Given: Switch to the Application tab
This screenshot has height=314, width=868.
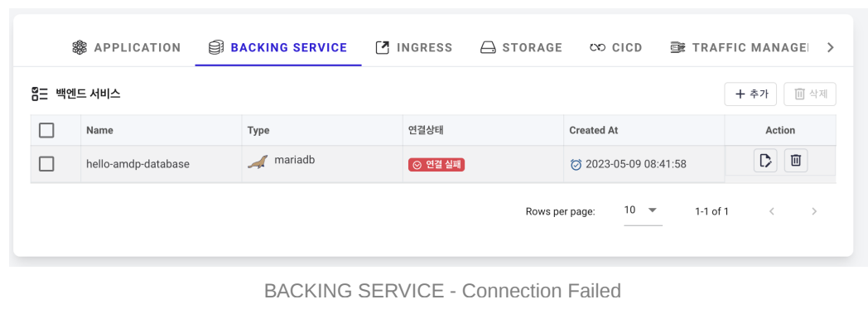Looking at the screenshot, I should click(127, 47).
